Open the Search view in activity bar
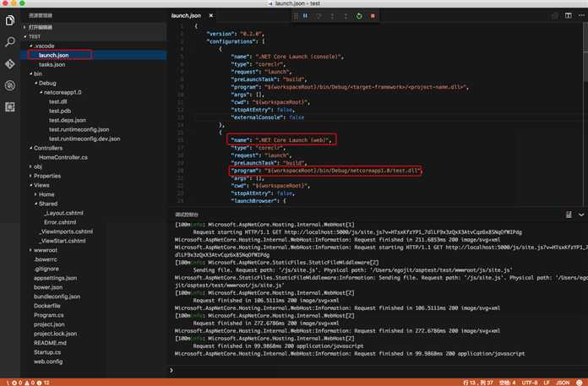The image size is (588, 386). click(9, 41)
